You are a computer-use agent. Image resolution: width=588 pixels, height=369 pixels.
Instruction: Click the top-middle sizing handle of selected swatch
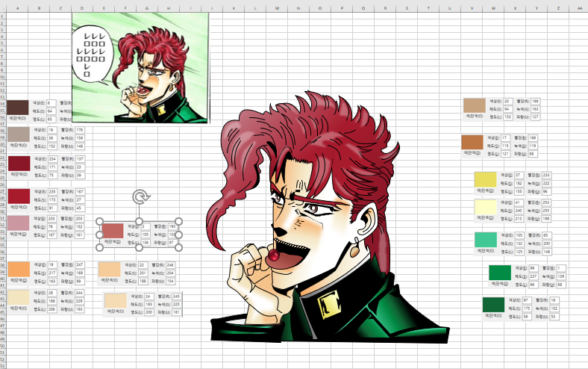(x=139, y=222)
